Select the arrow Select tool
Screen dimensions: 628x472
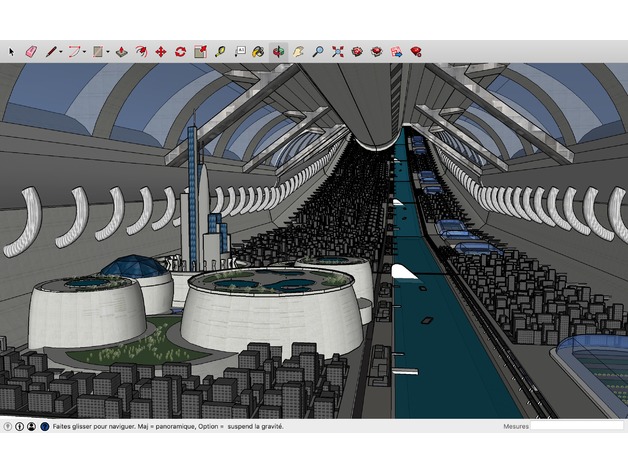click(13, 51)
